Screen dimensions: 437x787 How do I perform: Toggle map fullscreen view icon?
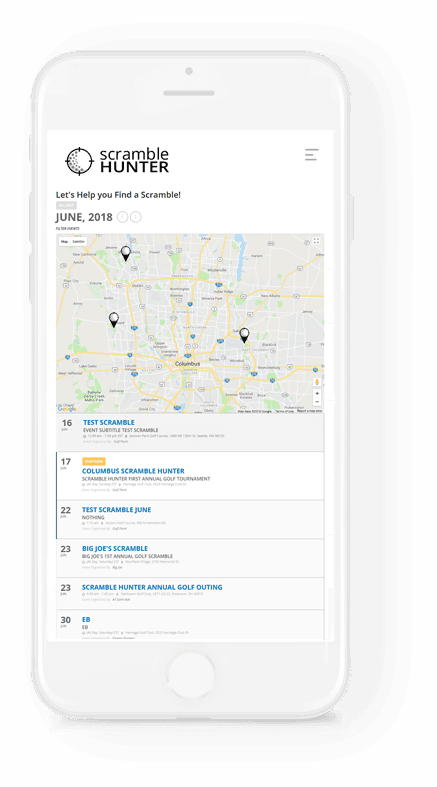click(x=316, y=241)
